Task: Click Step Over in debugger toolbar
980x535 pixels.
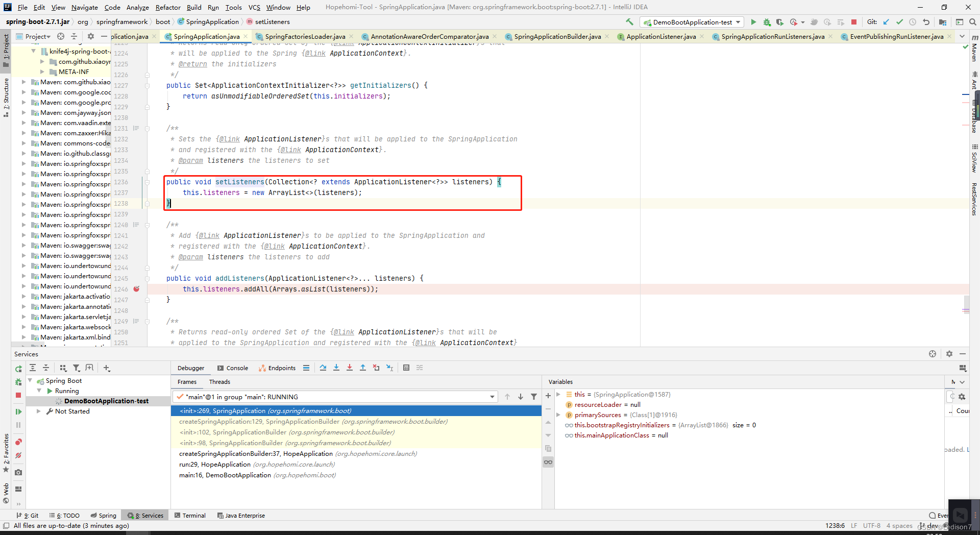Action: pyautogui.click(x=323, y=368)
